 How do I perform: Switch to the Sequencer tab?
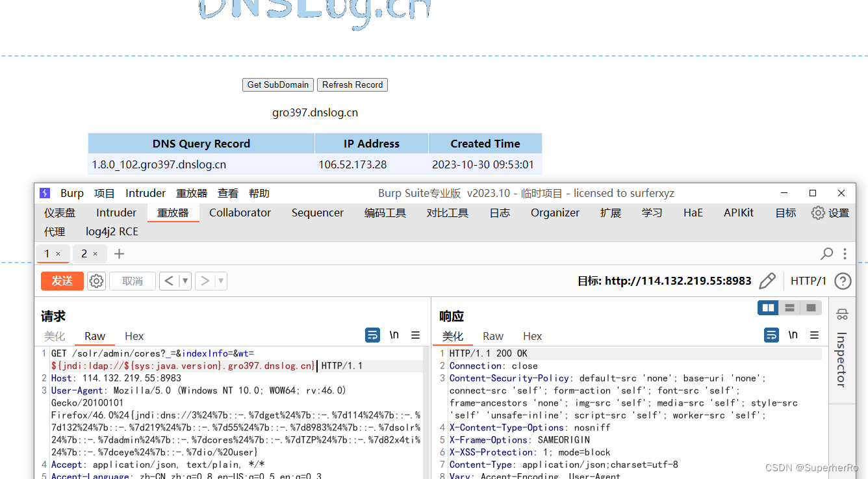[x=318, y=213]
